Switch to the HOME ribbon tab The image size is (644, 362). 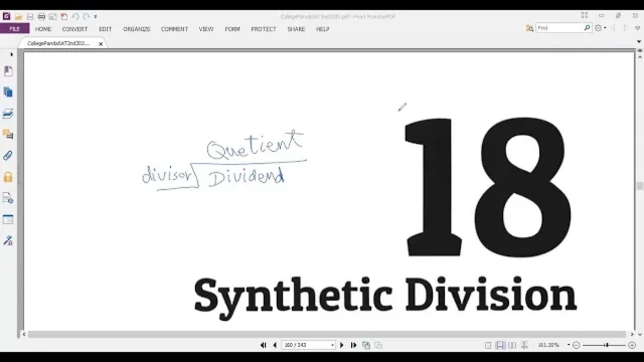(x=43, y=29)
